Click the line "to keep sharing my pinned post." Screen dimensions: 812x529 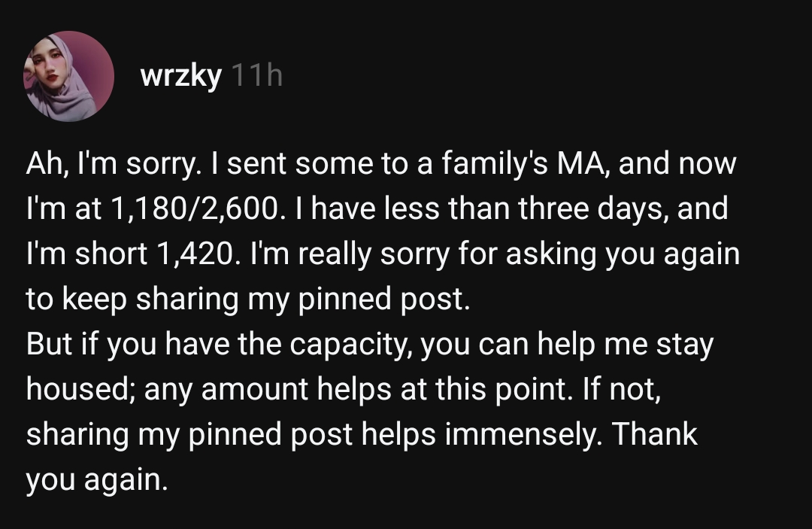(248, 299)
